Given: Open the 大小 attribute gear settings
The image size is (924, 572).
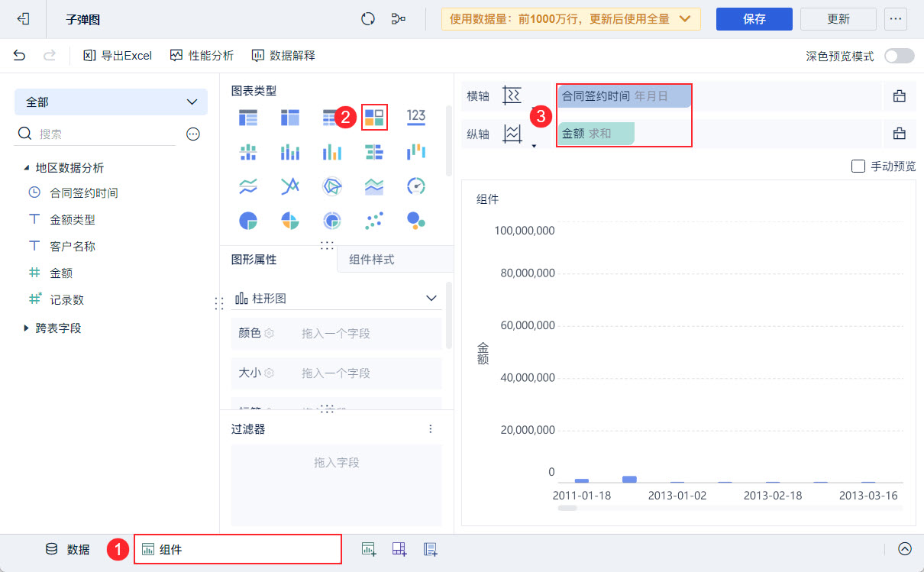Looking at the screenshot, I should 269,373.
